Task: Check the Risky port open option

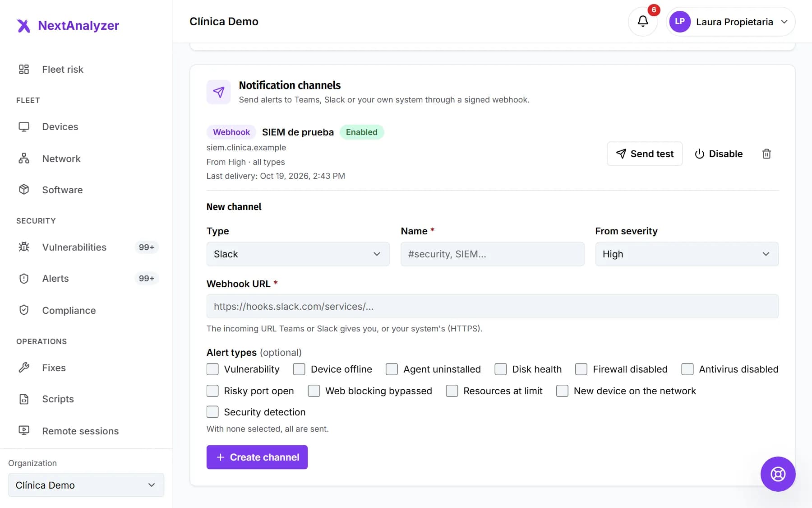Action: pyautogui.click(x=212, y=391)
